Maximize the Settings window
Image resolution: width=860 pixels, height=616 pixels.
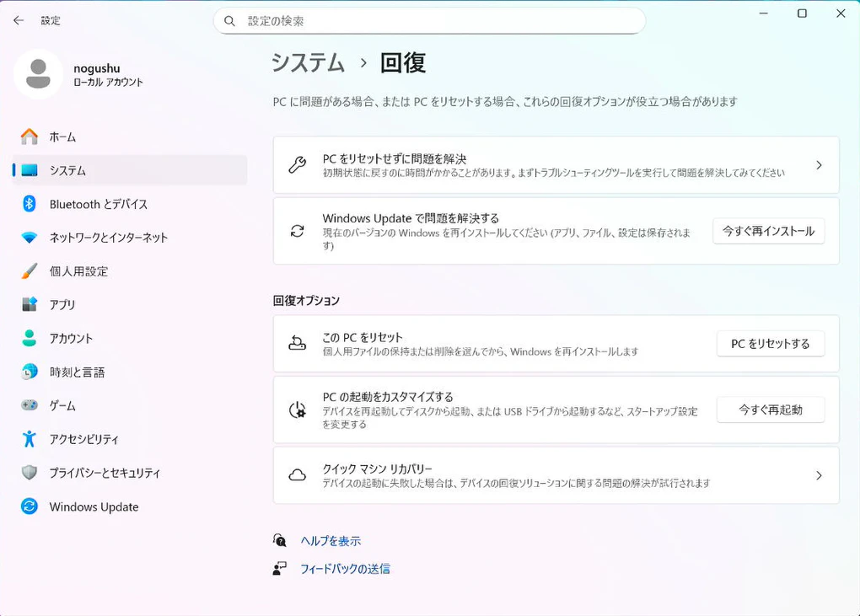pyautogui.click(x=802, y=13)
